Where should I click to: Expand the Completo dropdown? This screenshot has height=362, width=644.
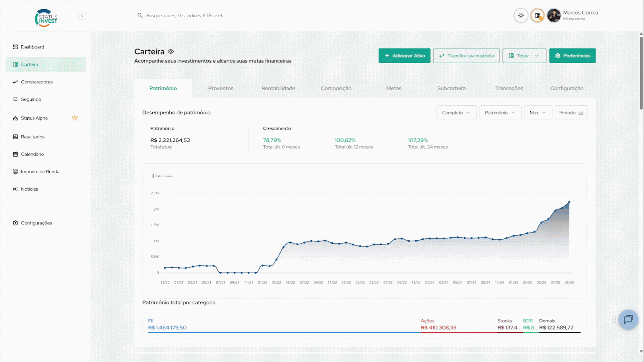coord(456,113)
